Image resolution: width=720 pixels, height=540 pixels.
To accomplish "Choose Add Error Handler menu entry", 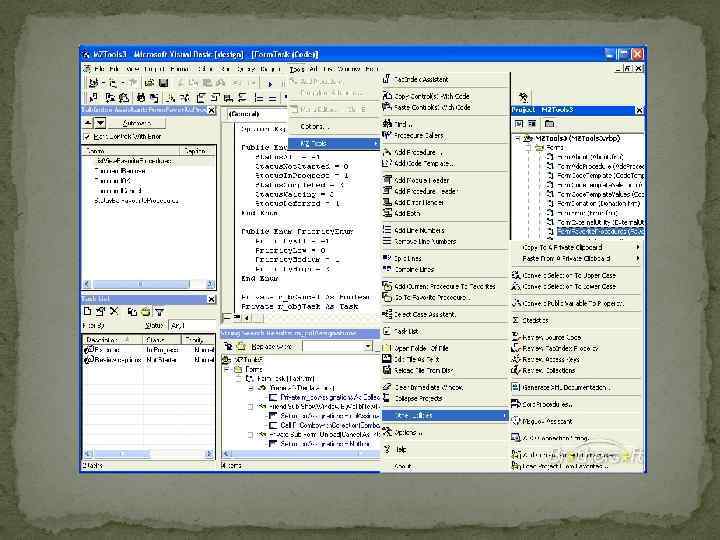I will pos(445,202).
